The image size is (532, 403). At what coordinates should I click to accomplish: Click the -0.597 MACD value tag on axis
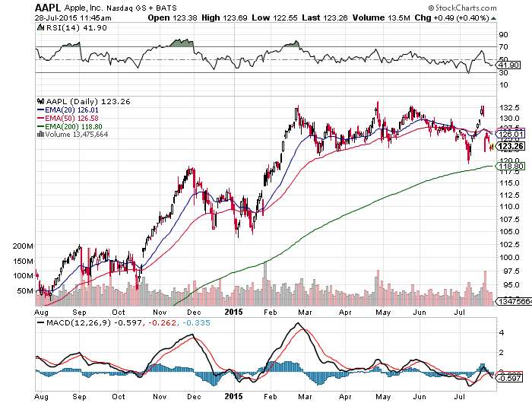[x=511, y=378]
